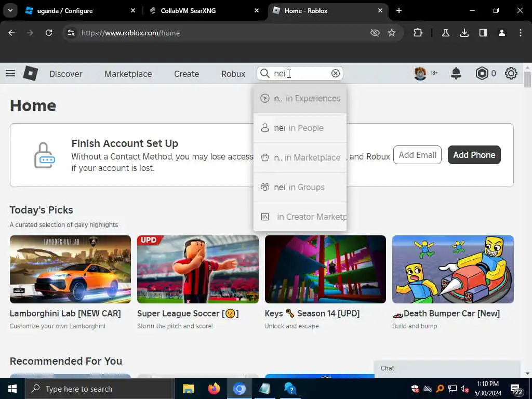The width and height of the screenshot is (532, 399).
Task: Open the Lamborghini Lab thumbnail
Action: (70, 269)
